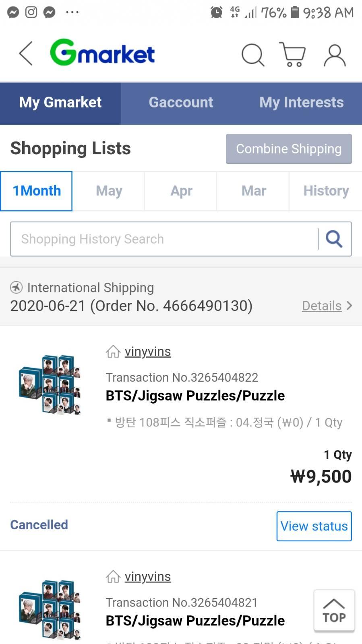
Task: Tap the home icon beside first vinyvins
Action: pos(113,352)
